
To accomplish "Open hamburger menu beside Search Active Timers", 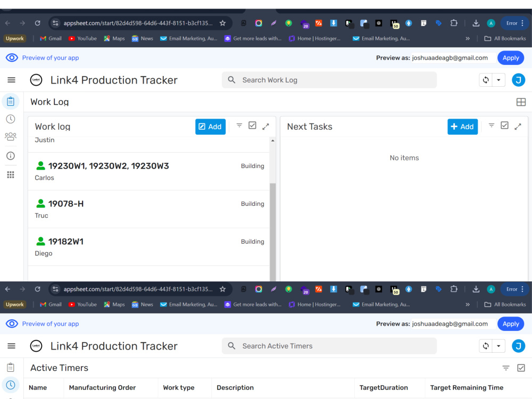I will coord(11,346).
